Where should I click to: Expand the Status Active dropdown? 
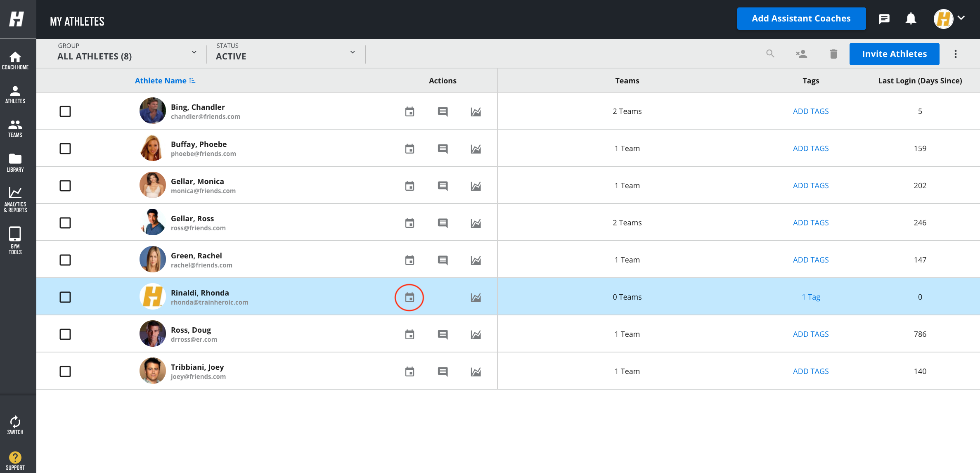tap(286, 52)
